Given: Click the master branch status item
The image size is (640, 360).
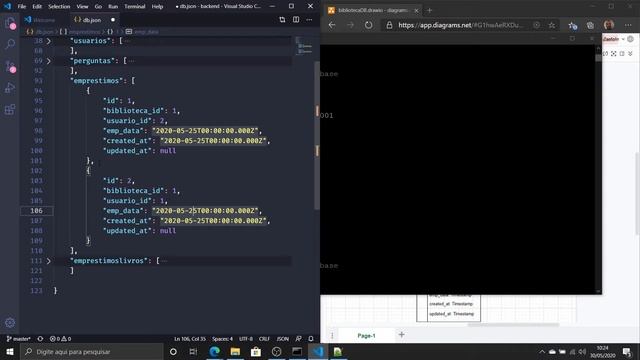Looking at the screenshot, I should pyautogui.click(x=18, y=339).
